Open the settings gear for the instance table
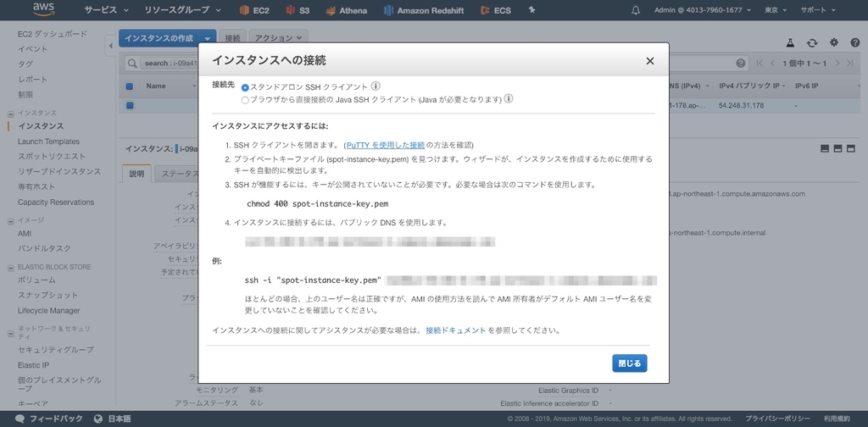868x427 pixels. pyautogui.click(x=834, y=42)
